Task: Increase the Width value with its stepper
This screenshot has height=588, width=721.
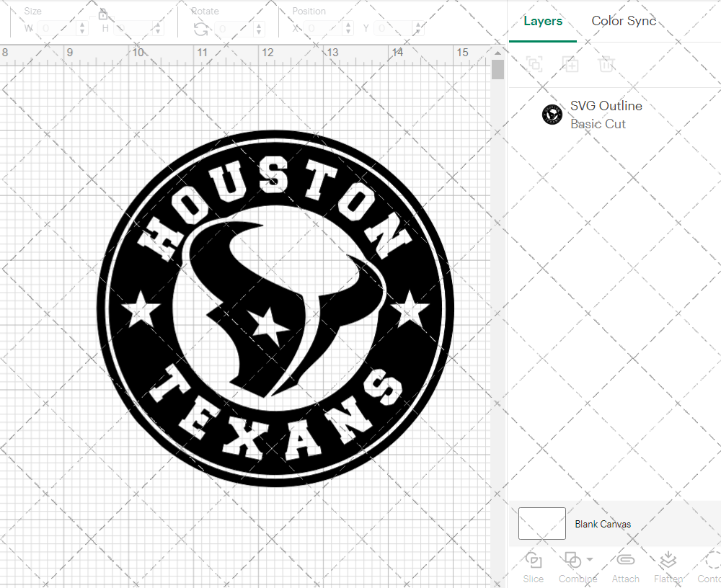Action: click(x=81, y=24)
